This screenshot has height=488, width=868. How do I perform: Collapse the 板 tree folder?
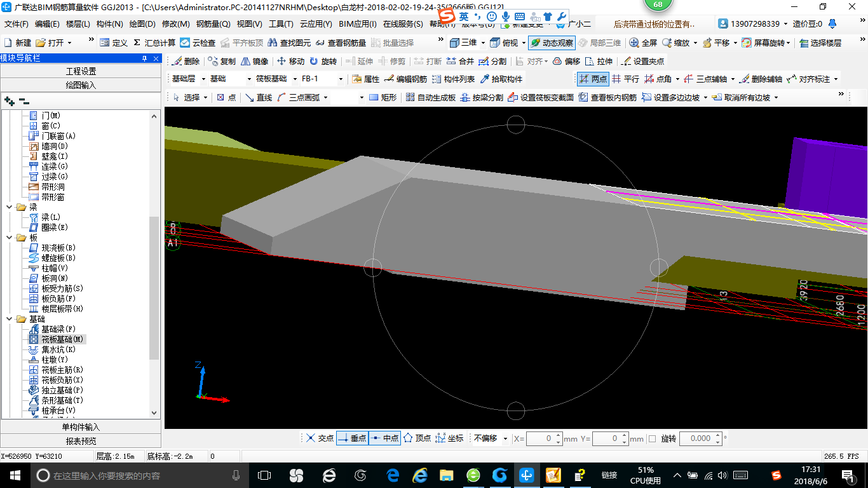(x=9, y=238)
